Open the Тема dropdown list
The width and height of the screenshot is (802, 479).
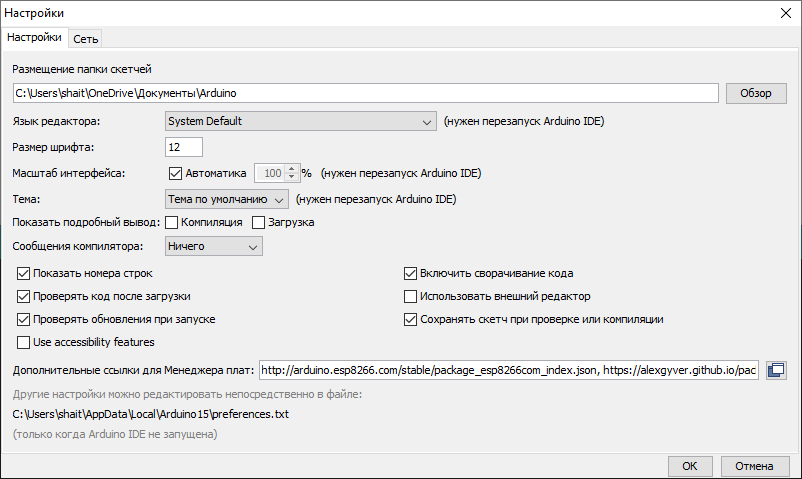pyautogui.click(x=227, y=198)
